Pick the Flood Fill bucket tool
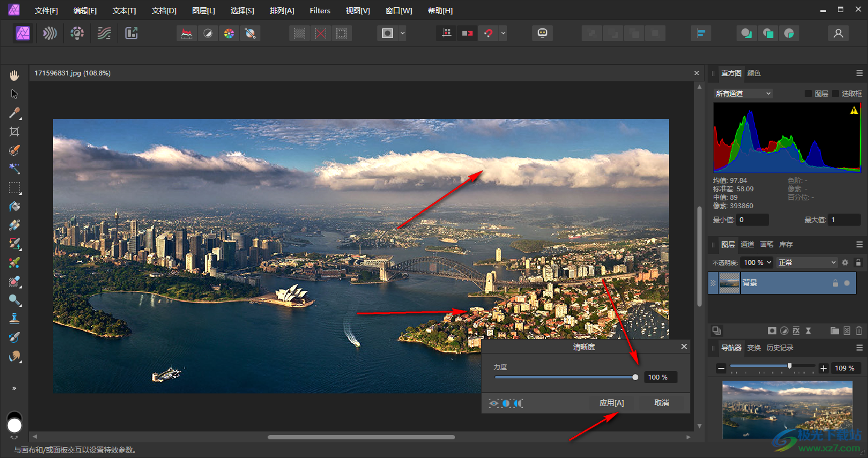The width and height of the screenshot is (868, 458). 14,206
